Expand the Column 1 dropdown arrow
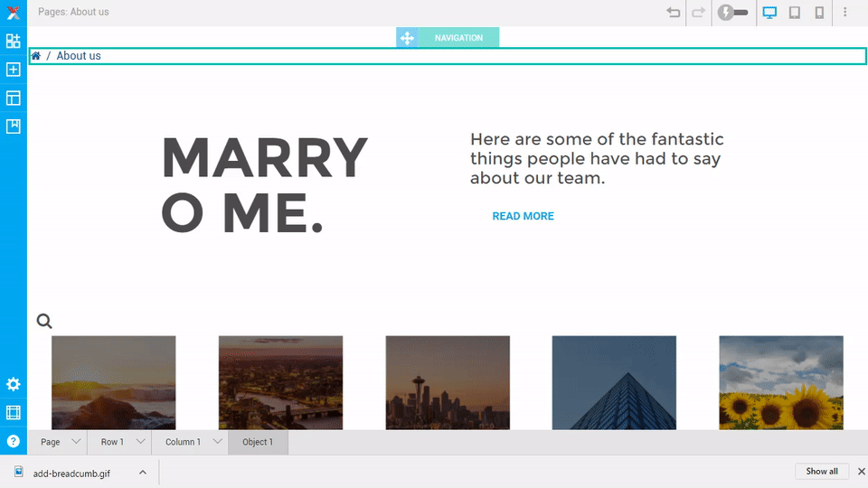Viewport: 868px width, 488px height. [x=218, y=442]
